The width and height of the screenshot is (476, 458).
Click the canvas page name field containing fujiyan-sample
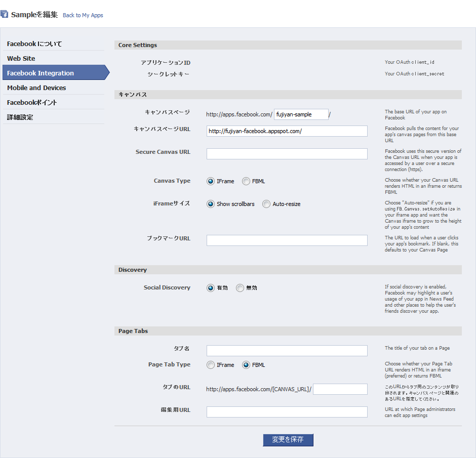pos(301,114)
